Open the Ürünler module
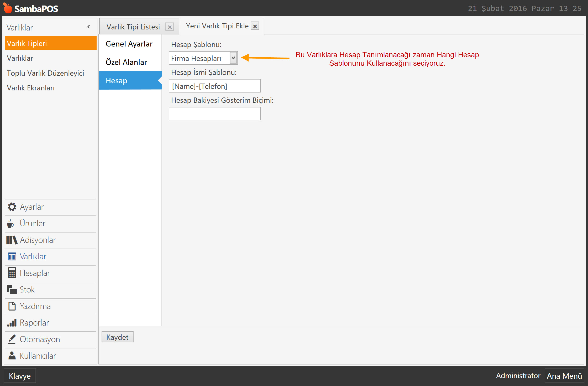 pos(50,224)
